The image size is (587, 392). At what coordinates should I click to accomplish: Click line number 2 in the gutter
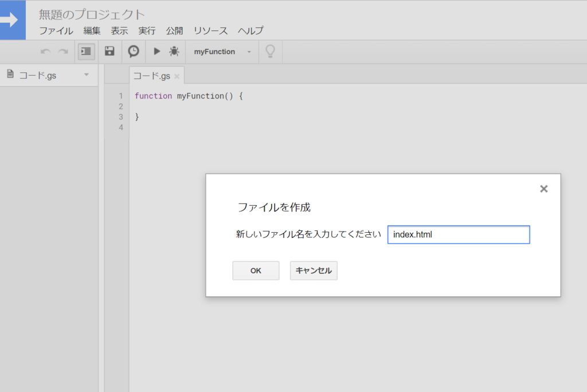click(x=120, y=107)
